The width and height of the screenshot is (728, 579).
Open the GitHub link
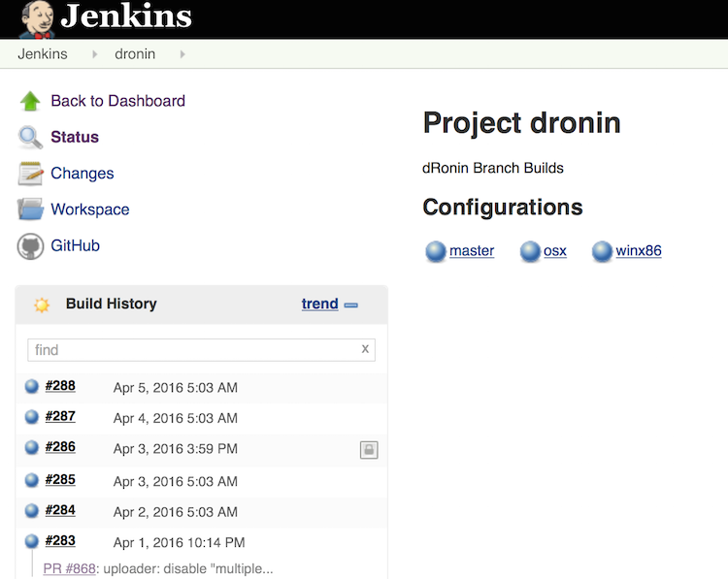(x=75, y=246)
